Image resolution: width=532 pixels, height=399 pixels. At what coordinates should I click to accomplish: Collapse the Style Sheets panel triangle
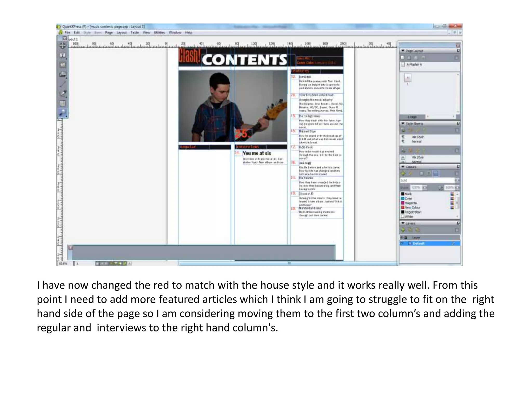(403, 124)
